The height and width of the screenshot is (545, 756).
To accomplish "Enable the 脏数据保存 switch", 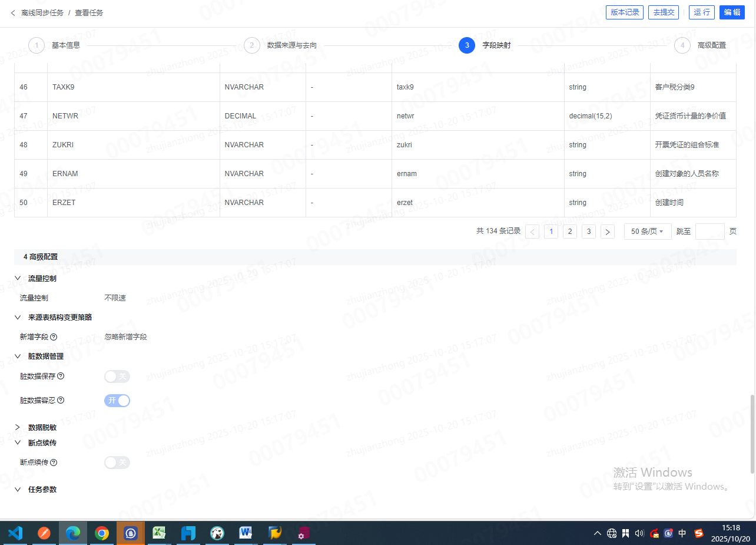I will 117,376.
